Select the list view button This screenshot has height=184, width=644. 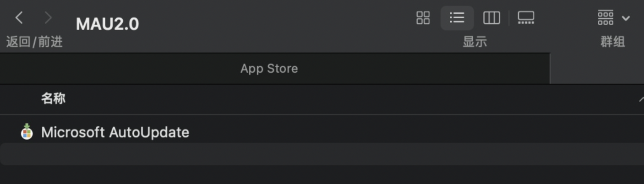[457, 18]
